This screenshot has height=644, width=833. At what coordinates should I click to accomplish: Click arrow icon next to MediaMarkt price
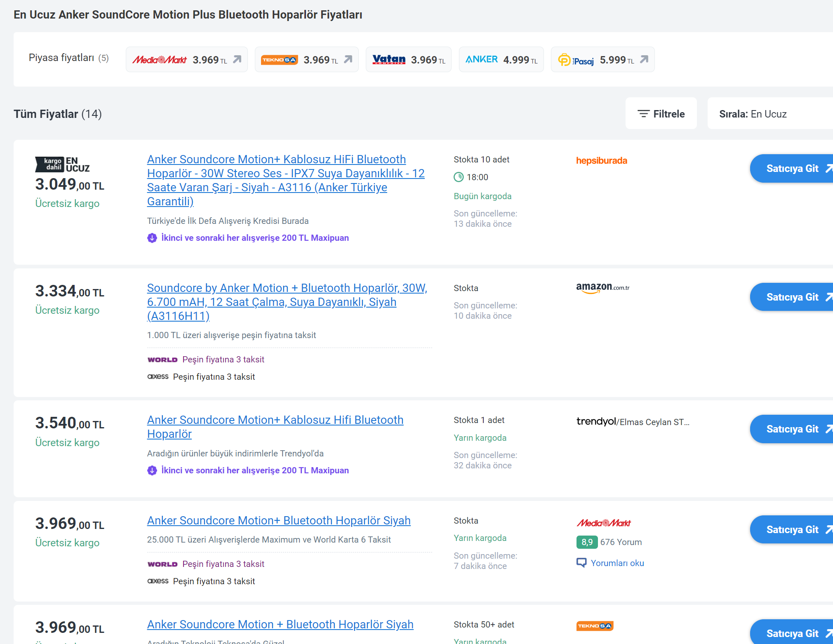[x=237, y=59]
